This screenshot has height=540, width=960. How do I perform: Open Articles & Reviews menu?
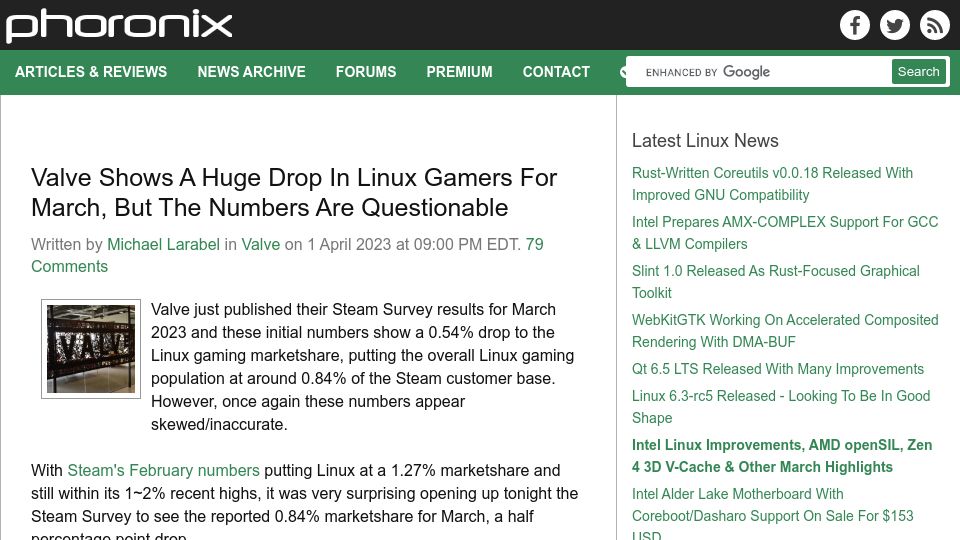tap(91, 72)
